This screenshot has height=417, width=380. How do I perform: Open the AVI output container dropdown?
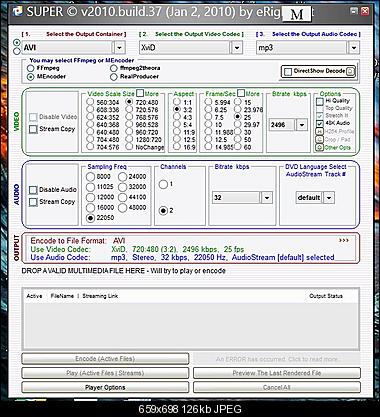119,47
